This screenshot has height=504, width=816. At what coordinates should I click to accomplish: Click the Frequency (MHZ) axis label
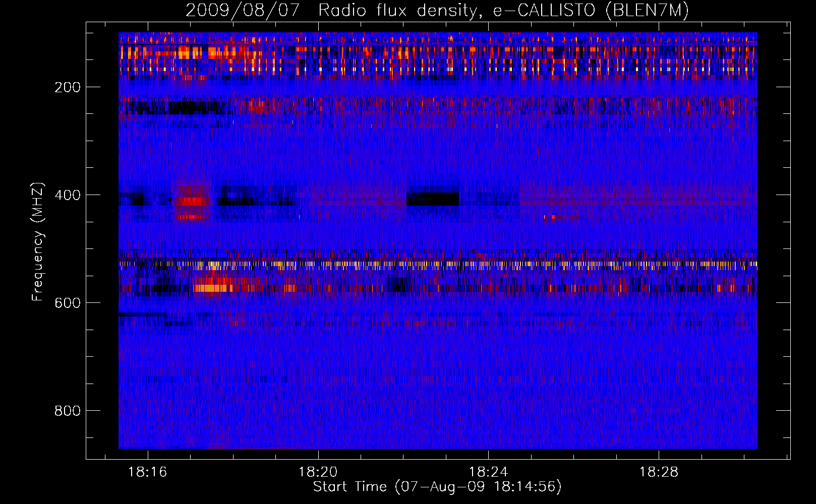point(38,242)
